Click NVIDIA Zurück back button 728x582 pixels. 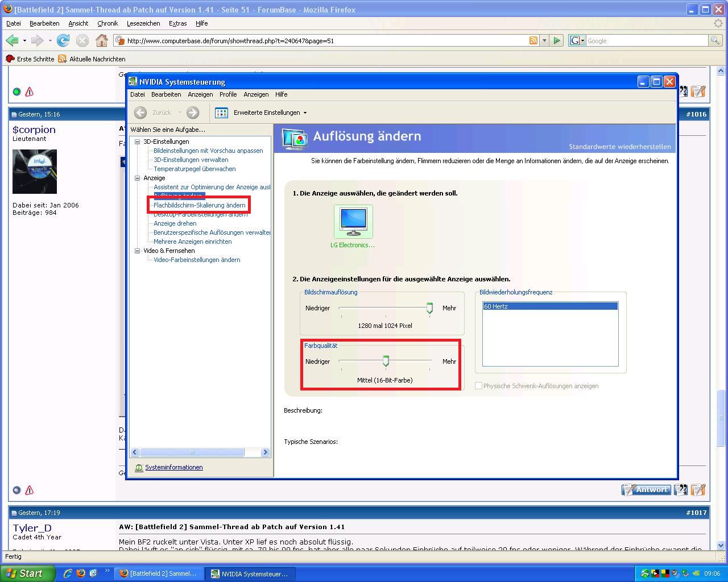click(154, 113)
